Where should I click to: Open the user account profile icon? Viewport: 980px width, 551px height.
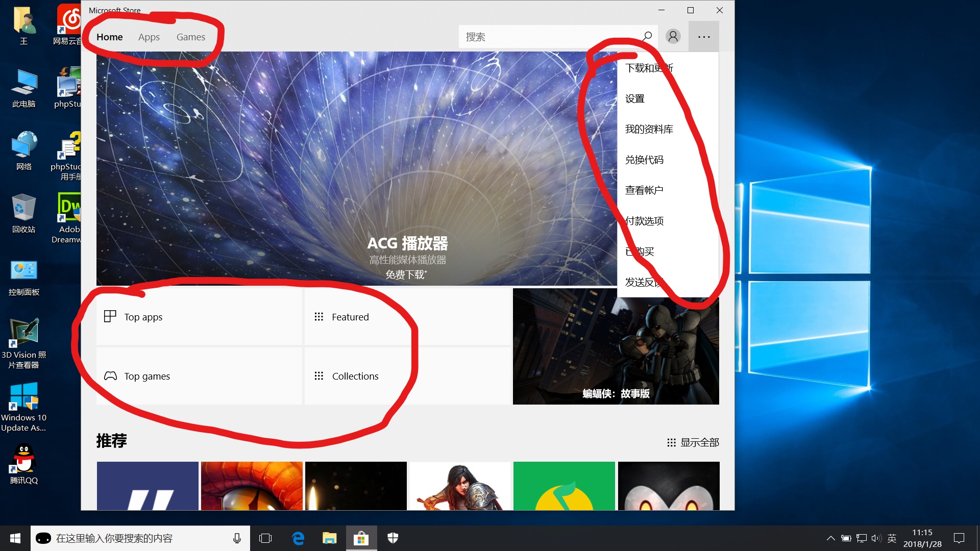pyautogui.click(x=673, y=36)
